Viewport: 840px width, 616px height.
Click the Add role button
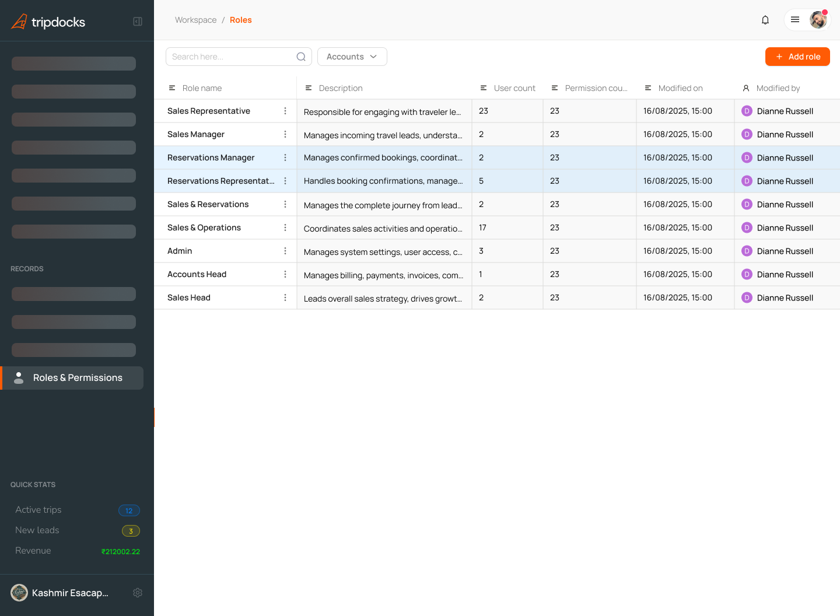pos(797,57)
